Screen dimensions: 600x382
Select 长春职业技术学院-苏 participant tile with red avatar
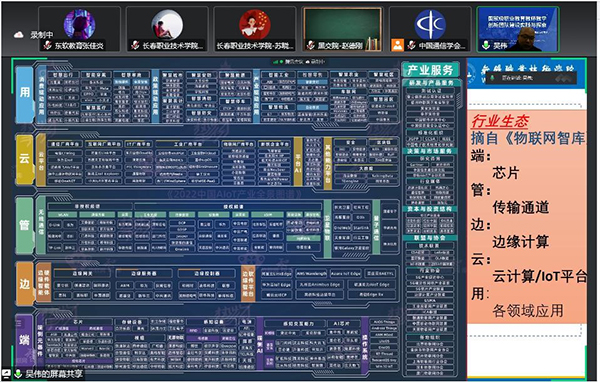tap(254, 29)
